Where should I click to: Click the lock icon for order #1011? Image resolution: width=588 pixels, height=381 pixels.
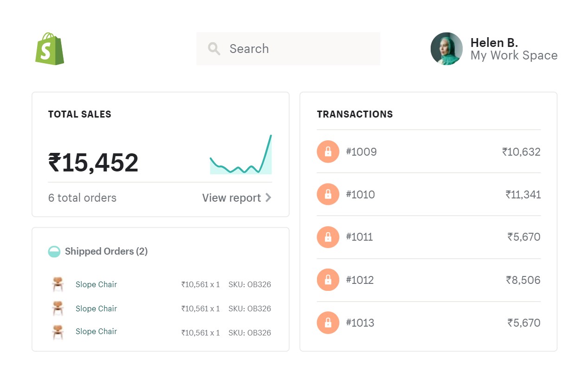[x=328, y=237]
